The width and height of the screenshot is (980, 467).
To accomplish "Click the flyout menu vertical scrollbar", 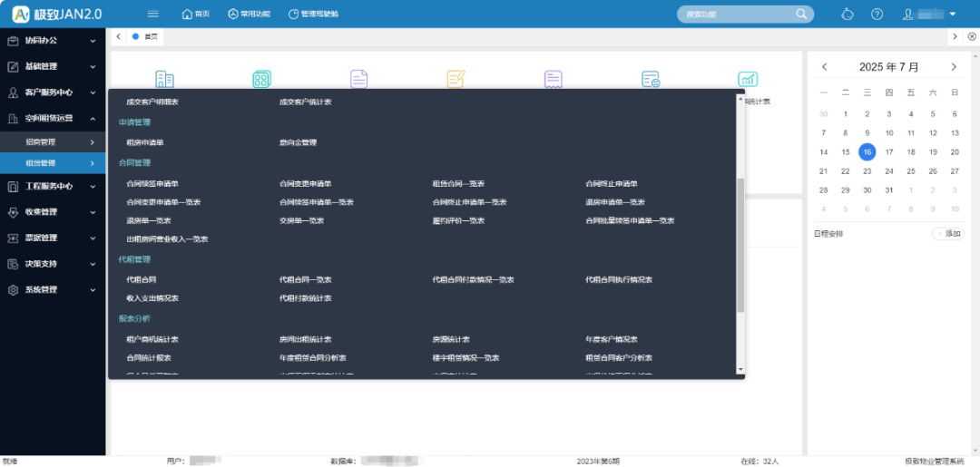I will [740, 245].
